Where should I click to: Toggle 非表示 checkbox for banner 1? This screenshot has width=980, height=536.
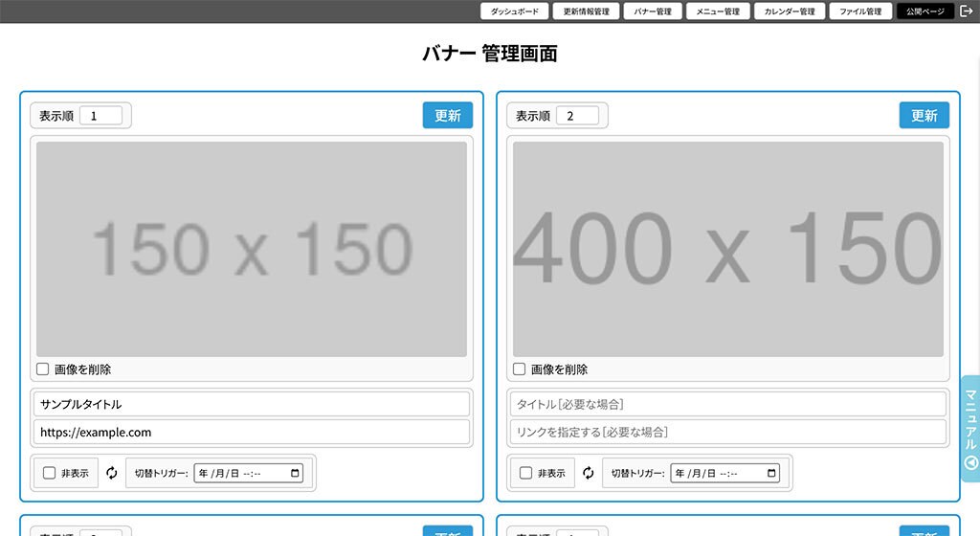[x=50, y=473]
